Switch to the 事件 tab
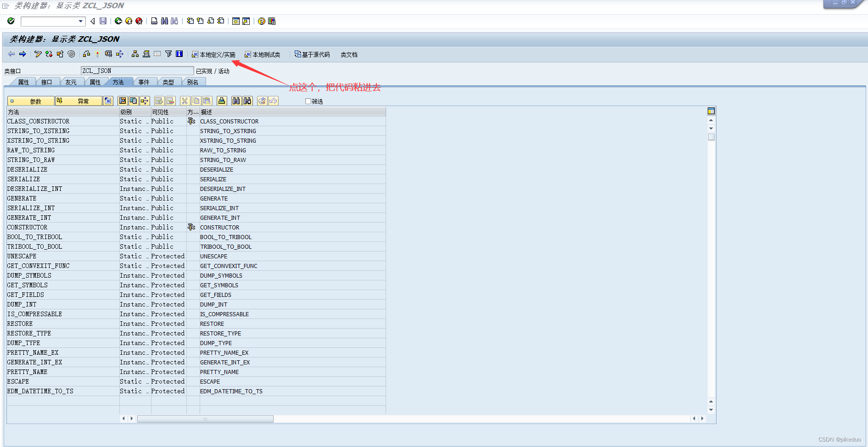This screenshot has width=868, height=447. (144, 82)
